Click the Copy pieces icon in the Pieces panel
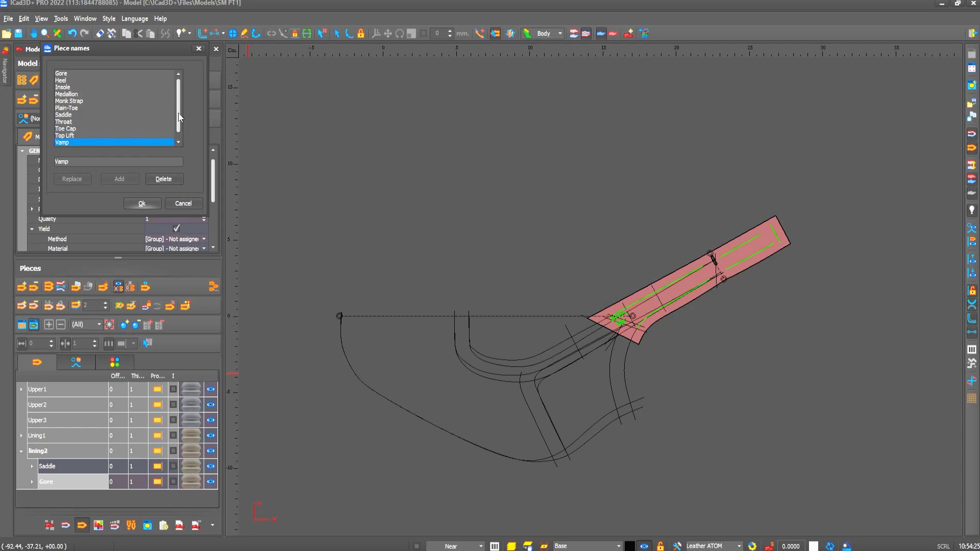Screen dimensions: 980x551 (77, 286)
